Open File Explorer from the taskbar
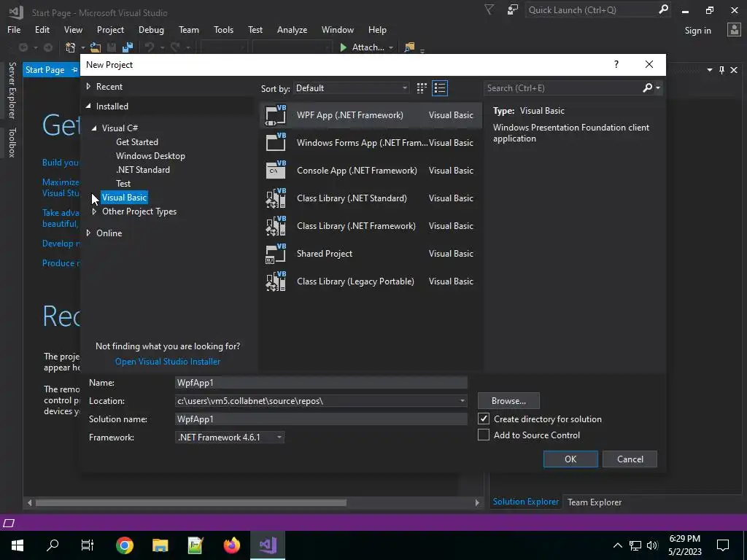This screenshot has height=560, width=747. pos(160,545)
